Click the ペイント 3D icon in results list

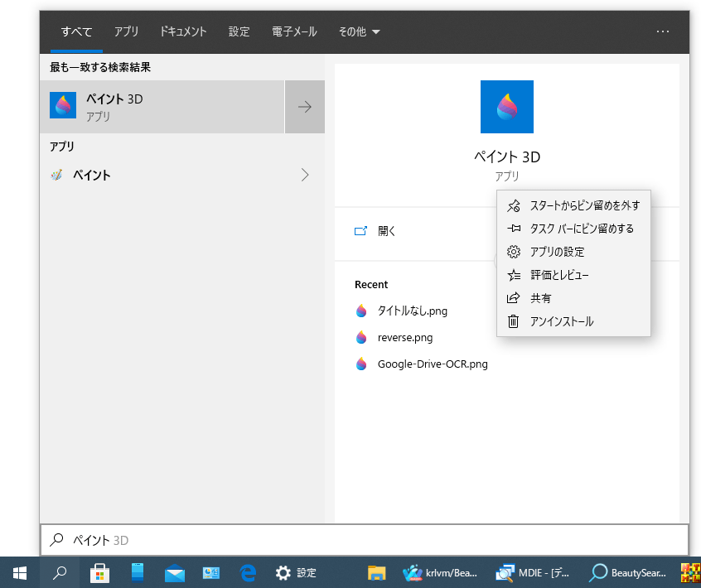(x=63, y=105)
